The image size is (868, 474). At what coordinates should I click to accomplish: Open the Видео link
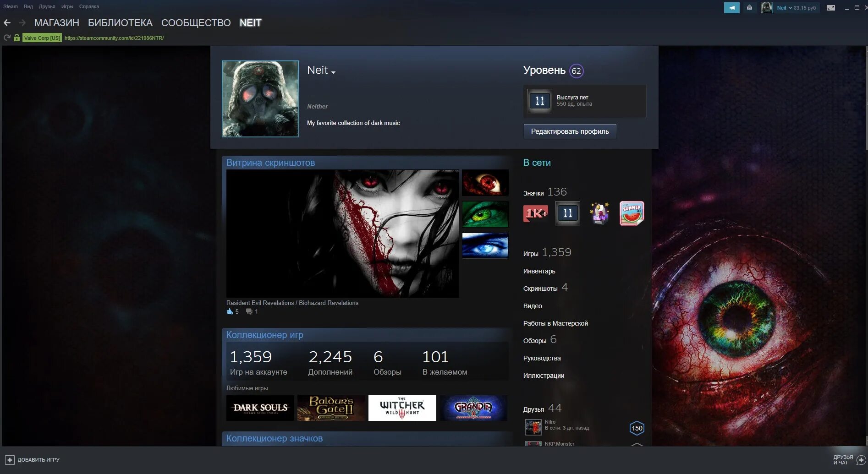pos(533,306)
